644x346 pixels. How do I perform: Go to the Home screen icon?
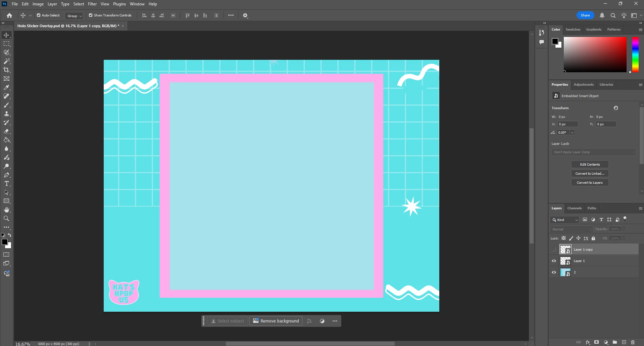point(9,15)
